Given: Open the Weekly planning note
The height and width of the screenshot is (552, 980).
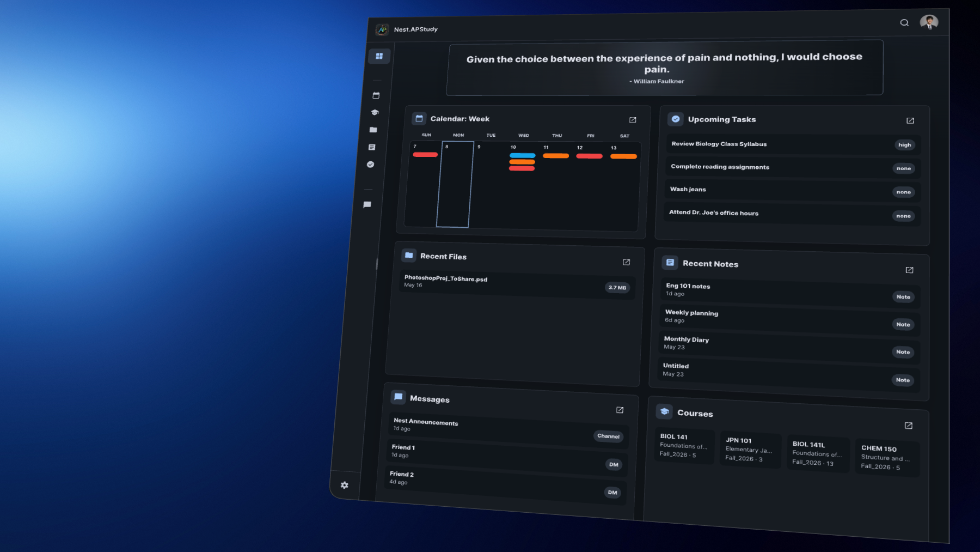Looking at the screenshot, I should click(x=790, y=319).
